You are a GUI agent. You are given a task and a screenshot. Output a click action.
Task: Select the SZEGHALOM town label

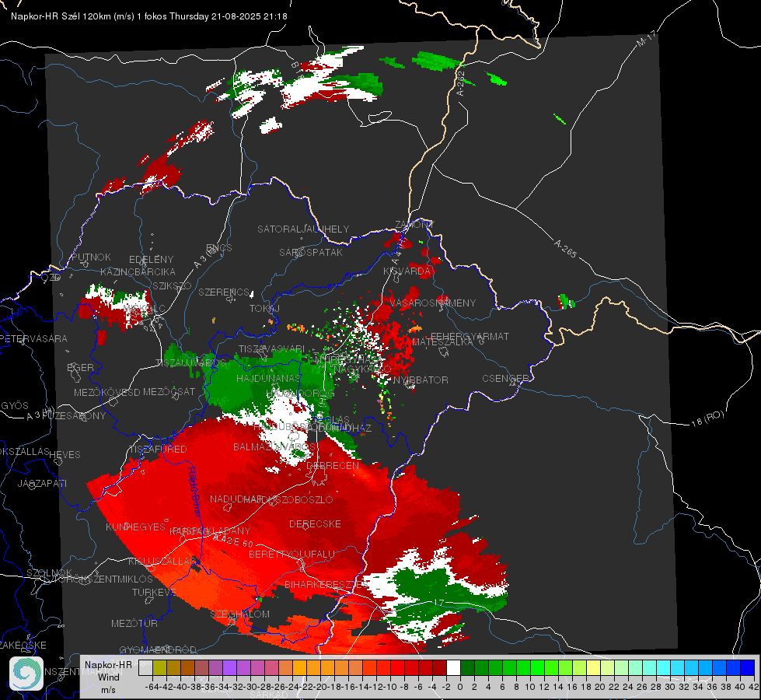click(239, 614)
